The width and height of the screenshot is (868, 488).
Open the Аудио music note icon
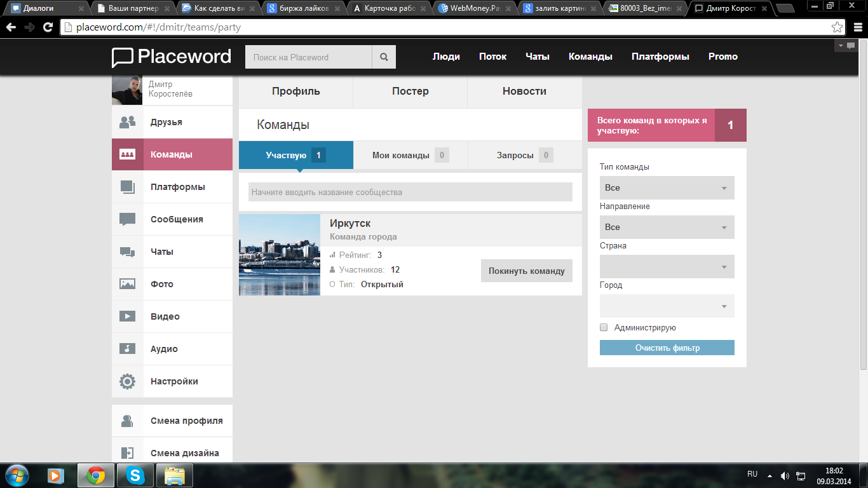tap(128, 349)
